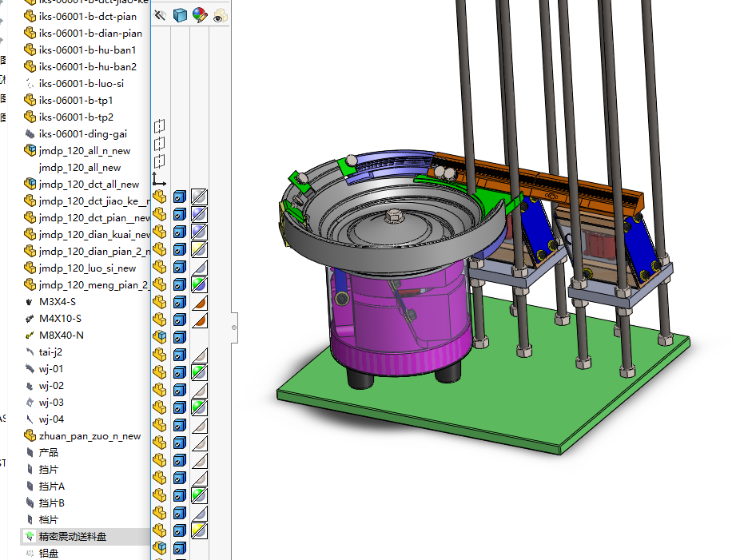
Task: Click the Appearances column header color-ball icon
Action: (199, 14)
